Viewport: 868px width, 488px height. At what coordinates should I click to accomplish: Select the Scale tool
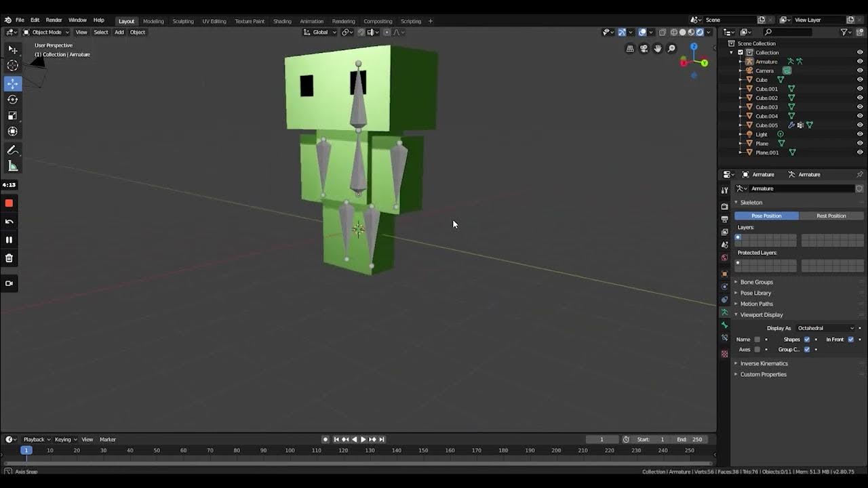click(12, 115)
